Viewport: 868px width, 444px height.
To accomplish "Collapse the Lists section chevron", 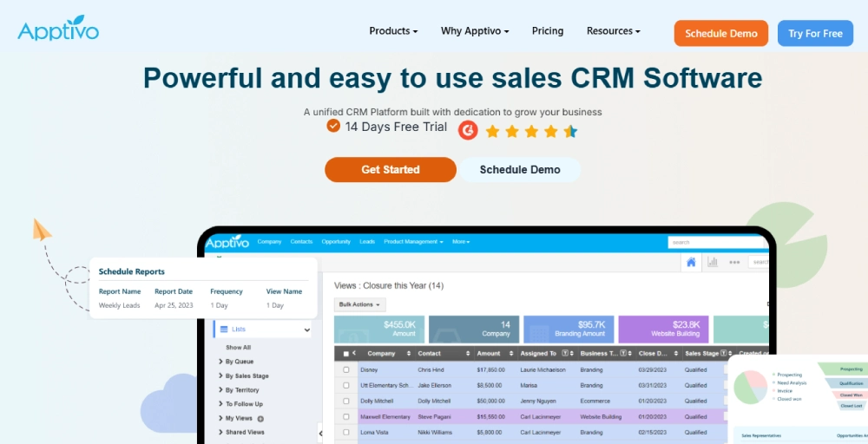I will (306, 330).
